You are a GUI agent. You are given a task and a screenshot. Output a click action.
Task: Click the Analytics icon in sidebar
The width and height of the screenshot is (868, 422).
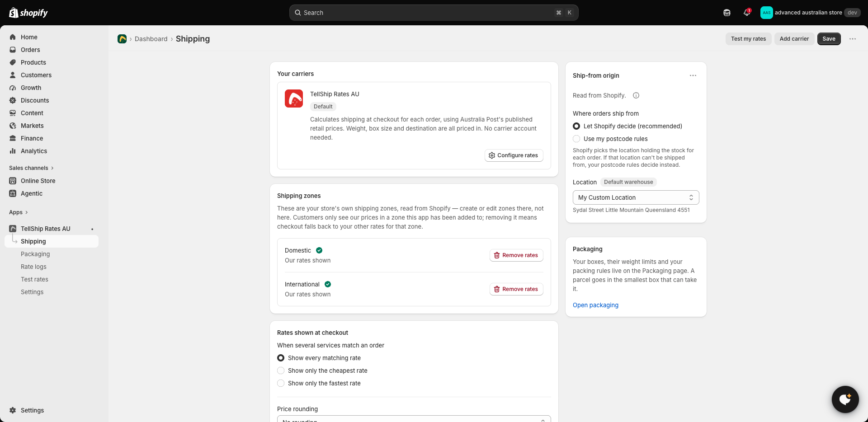click(13, 151)
